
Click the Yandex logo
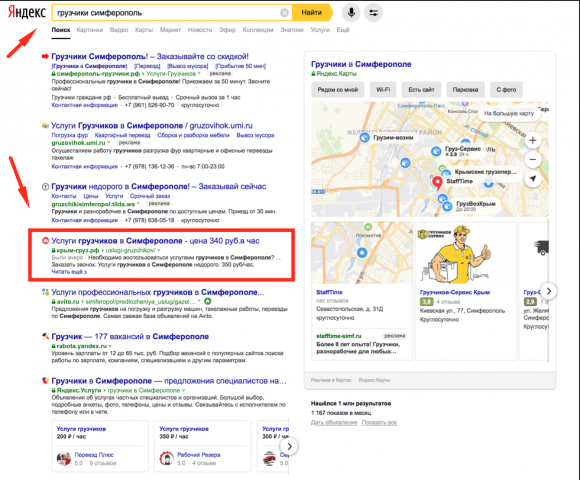click(27, 12)
